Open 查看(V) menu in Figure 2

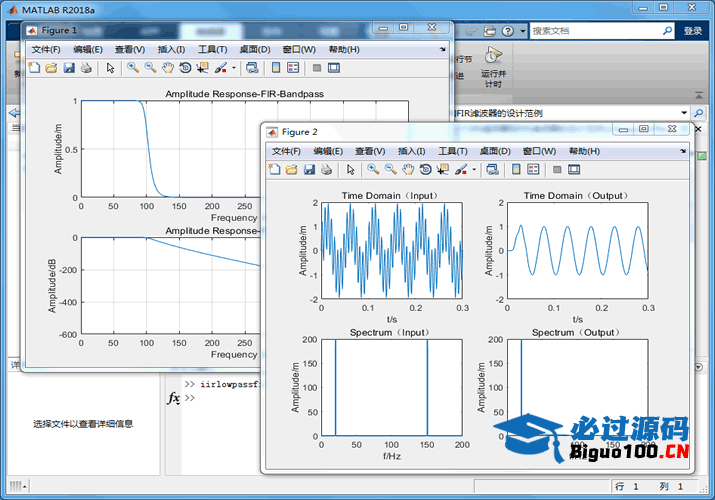[x=370, y=151]
